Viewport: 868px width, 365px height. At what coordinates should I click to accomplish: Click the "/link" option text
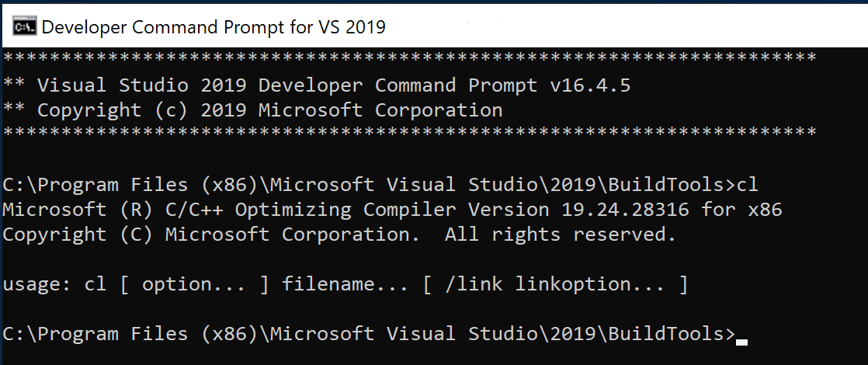tap(468, 284)
